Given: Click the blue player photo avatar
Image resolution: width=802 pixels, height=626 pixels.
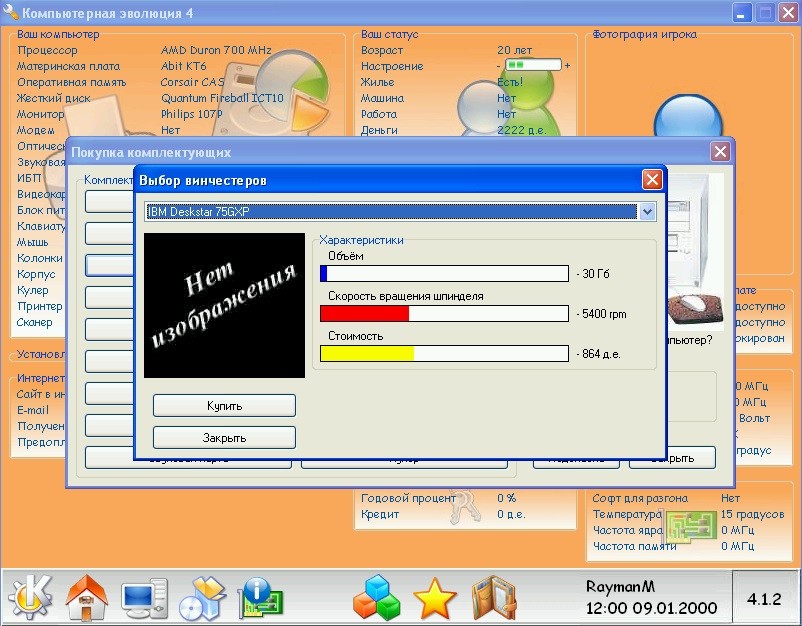Looking at the screenshot, I should 688,116.
